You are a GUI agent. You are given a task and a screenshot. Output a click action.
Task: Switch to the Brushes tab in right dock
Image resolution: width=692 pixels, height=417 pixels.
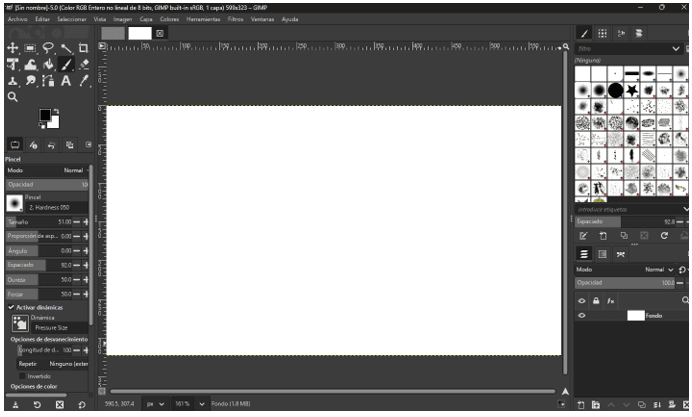click(x=584, y=34)
